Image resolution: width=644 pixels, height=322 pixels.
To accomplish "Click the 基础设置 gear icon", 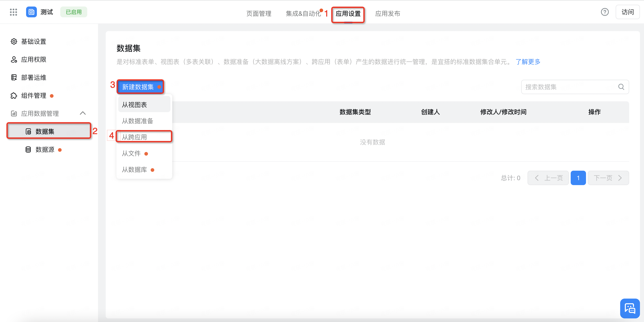I will point(14,41).
